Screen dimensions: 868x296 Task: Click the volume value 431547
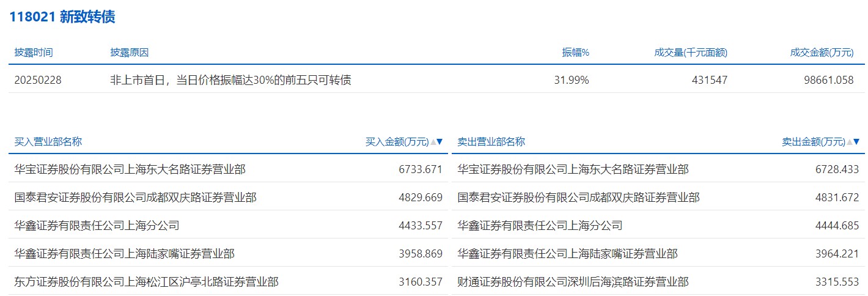pyautogui.click(x=709, y=80)
